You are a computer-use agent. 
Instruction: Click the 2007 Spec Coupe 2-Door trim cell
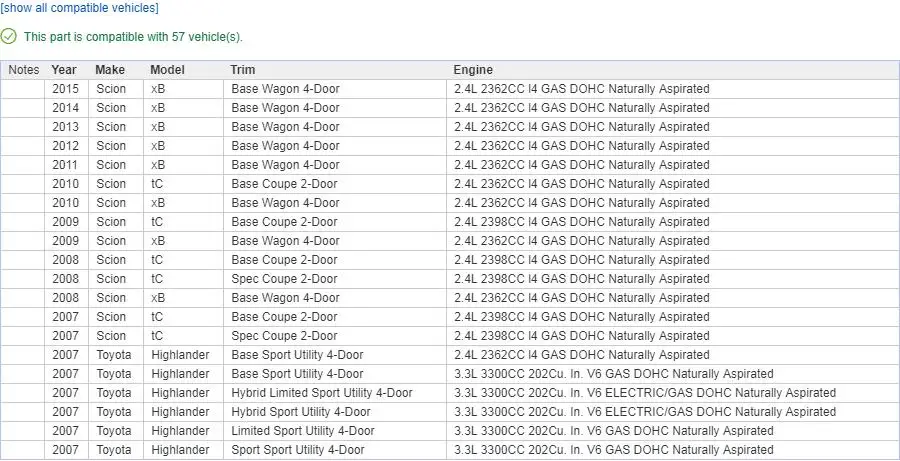coord(335,335)
